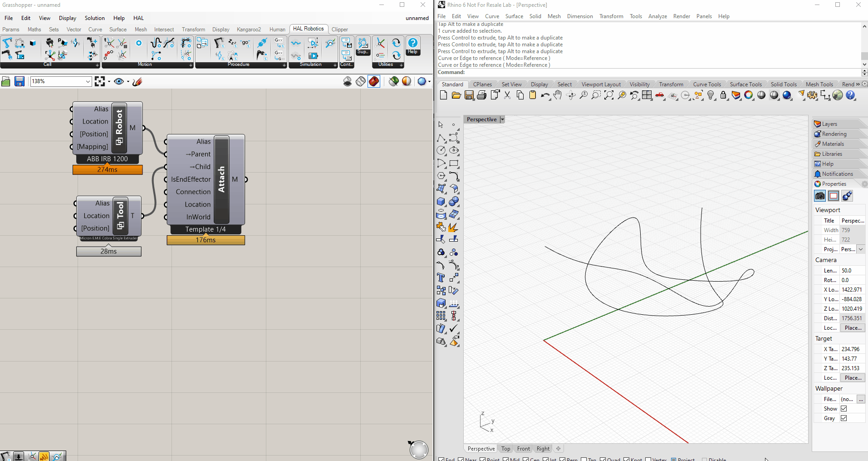
Task: Click the blue Robot component icon in Cell panel
Action: point(7,43)
